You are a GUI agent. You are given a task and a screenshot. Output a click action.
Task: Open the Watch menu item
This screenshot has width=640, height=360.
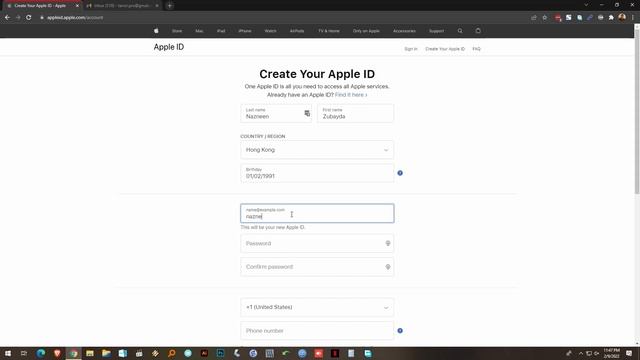click(270, 31)
